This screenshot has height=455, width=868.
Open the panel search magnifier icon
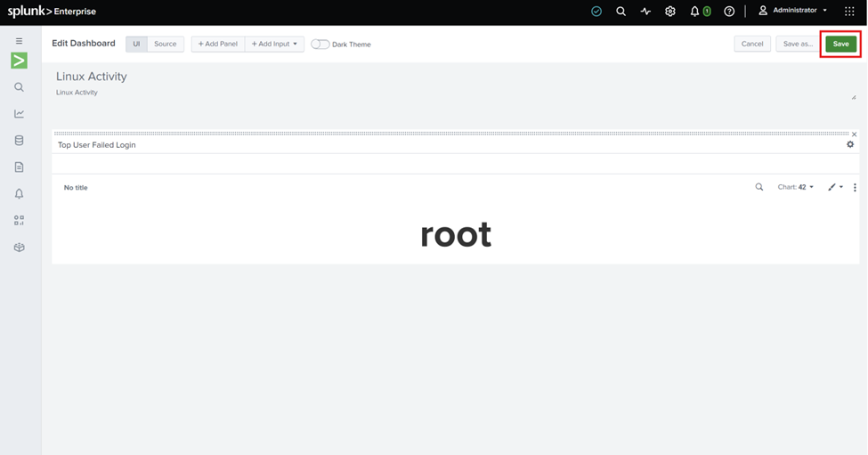coord(759,187)
